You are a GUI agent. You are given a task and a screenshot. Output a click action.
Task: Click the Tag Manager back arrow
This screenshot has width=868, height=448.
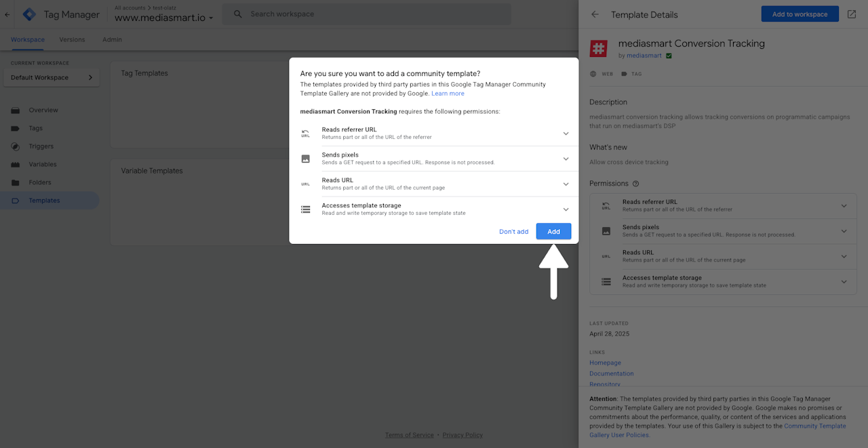pyautogui.click(x=7, y=14)
